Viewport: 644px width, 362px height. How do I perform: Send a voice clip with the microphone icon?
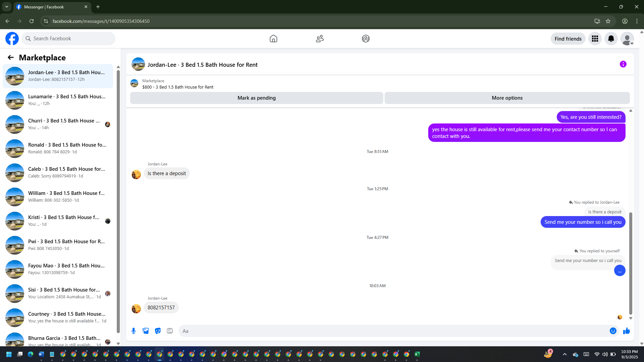pos(134,331)
